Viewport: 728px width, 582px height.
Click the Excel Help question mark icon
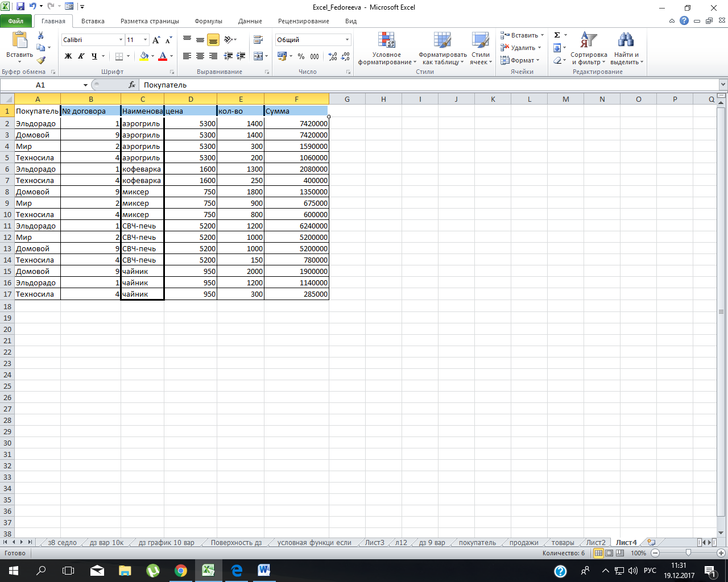click(x=684, y=21)
